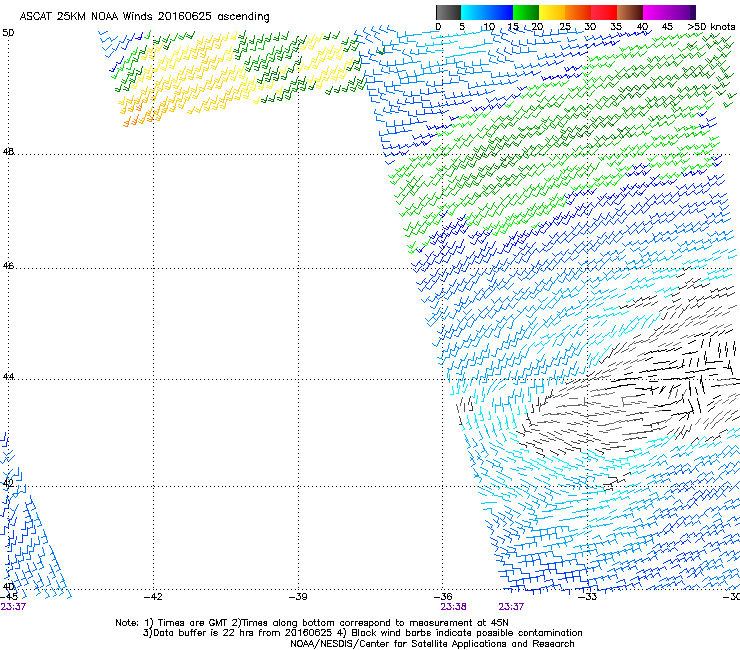Click the latitude label 46
Image resolution: width=740 pixels, height=650 pixels.
point(8,266)
